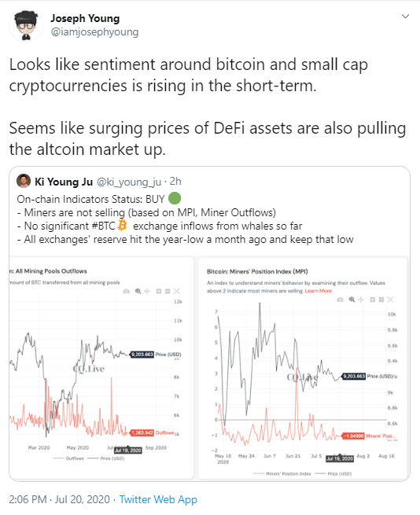Screen dimensions: 420x515
Task: Click the camera icon on outflows chart
Action: tap(126, 292)
